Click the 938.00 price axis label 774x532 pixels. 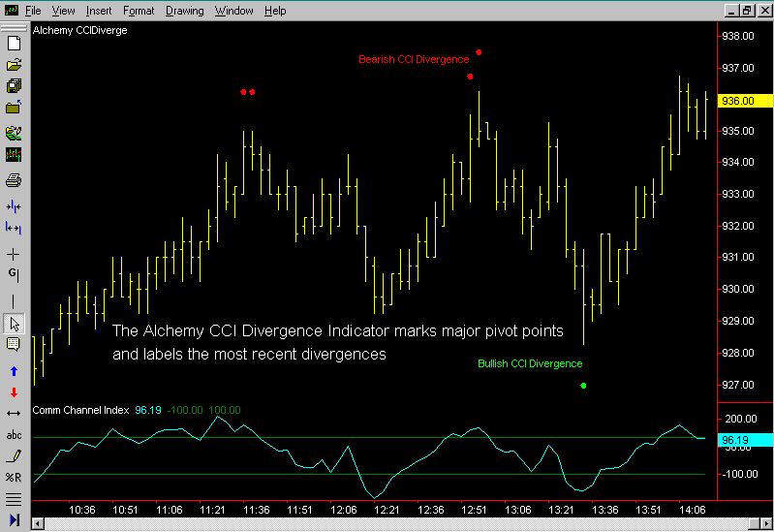[x=738, y=36]
